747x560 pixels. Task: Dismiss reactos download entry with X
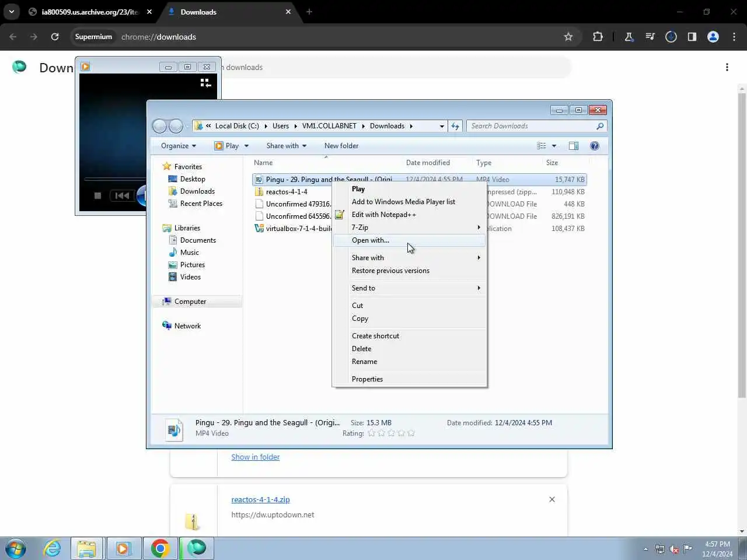point(552,499)
